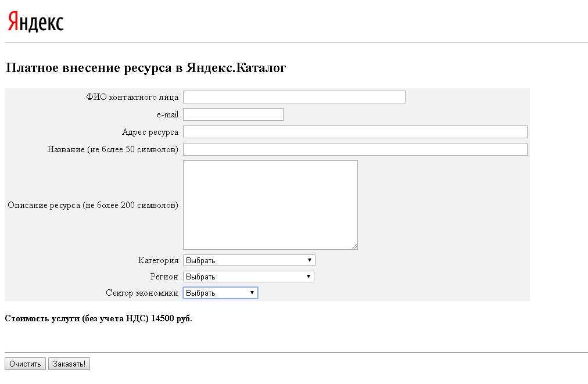The image size is (588, 384).
Task: Click the Адрес ресурса label
Action: (x=150, y=132)
